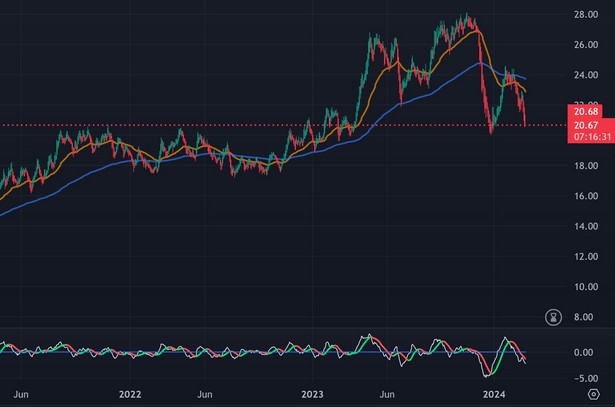Click the -5.00 indicator scale label
The image size is (615, 407).
pos(586,377)
